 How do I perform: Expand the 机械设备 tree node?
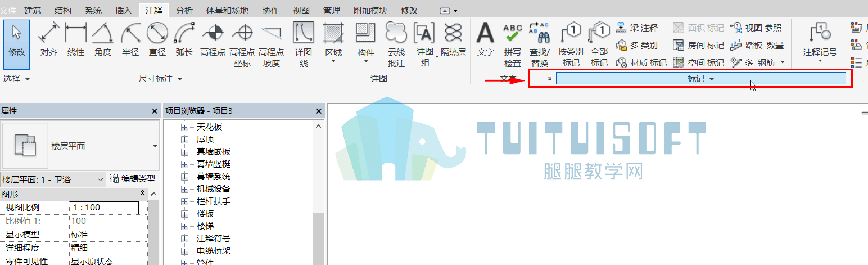coord(184,189)
